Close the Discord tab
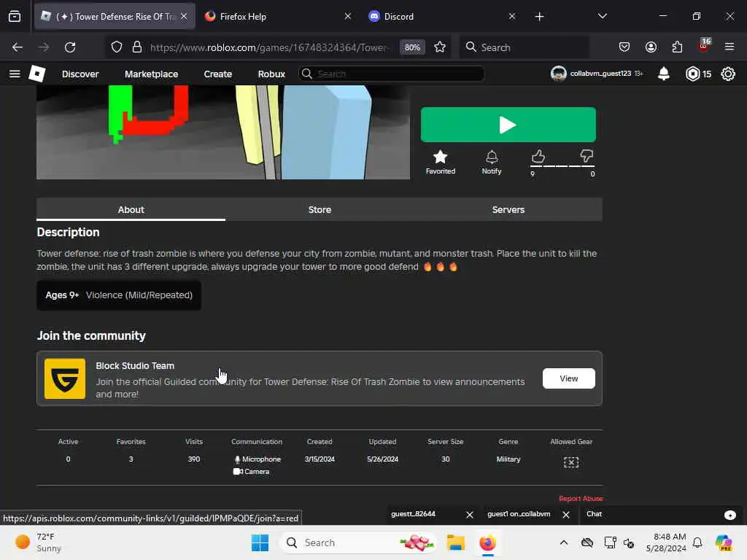The width and height of the screenshot is (747, 560). tap(511, 16)
